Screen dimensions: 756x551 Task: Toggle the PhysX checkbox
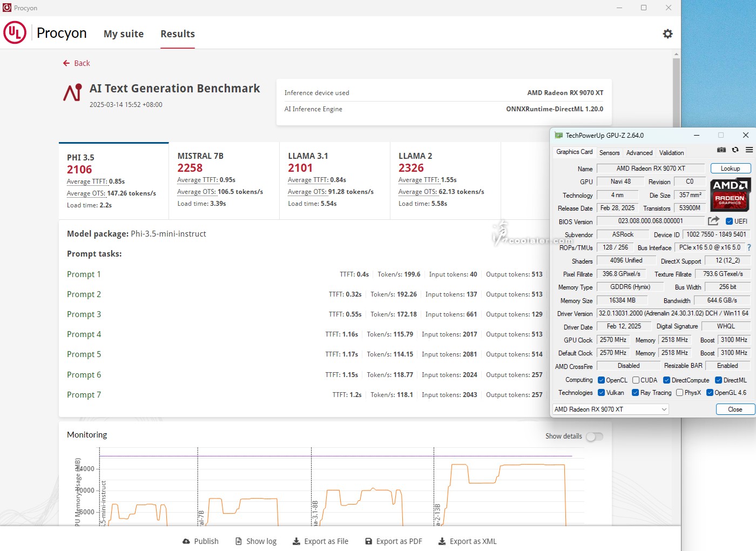pyautogui.click(x=680, y=393)
